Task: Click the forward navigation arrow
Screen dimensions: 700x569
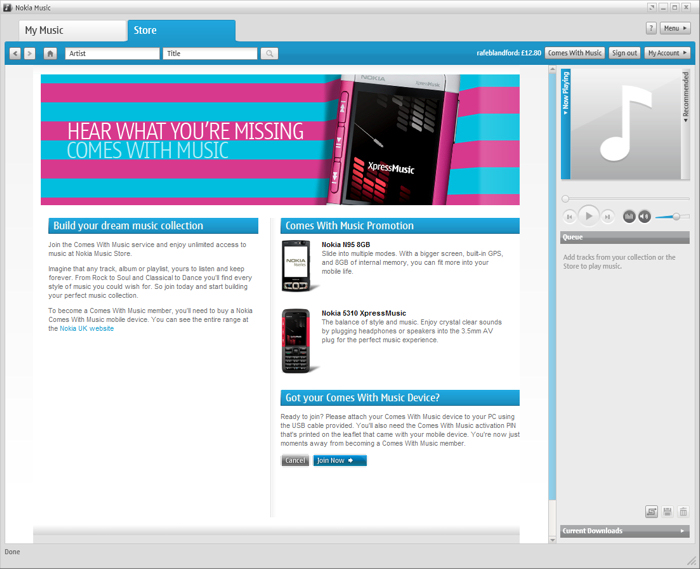Action: (30, 54)
